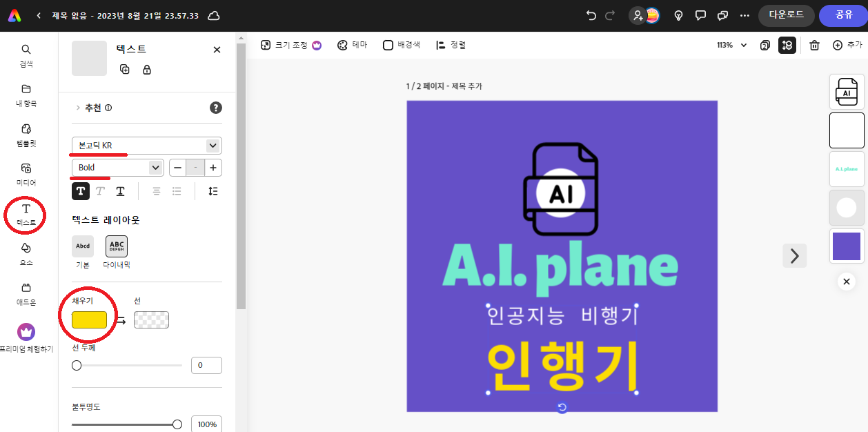Screen dimensions: 868x432
Task: Delete the selected element with the trash icon
Action: [x=814, y=45]
